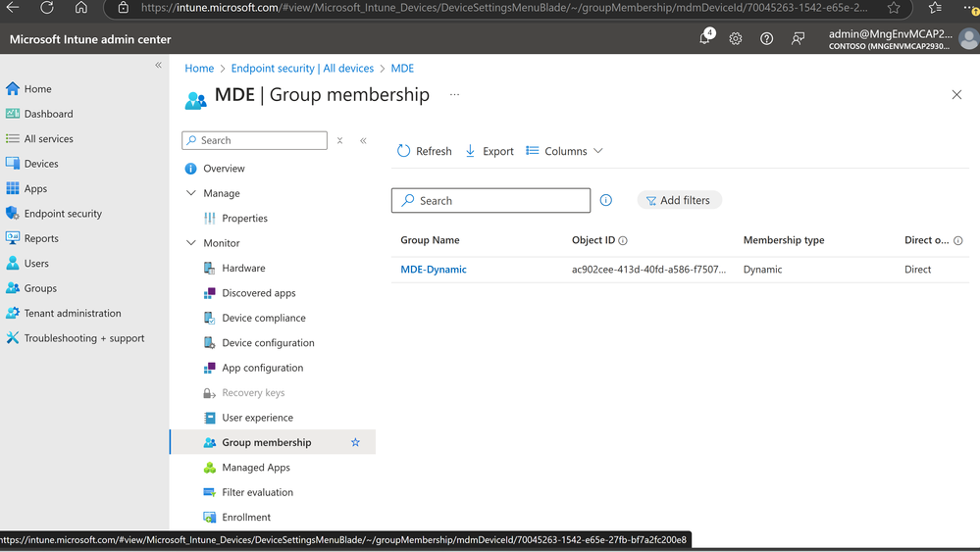Reload page with browser refresh icon
The image size is (980, 552).
point(47,8)
